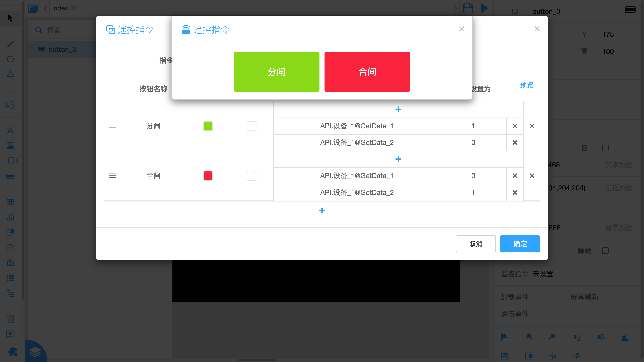Select the rectangle shape tool
The width and height of the screenshot is (644, 362).
(x=10, y=89)
